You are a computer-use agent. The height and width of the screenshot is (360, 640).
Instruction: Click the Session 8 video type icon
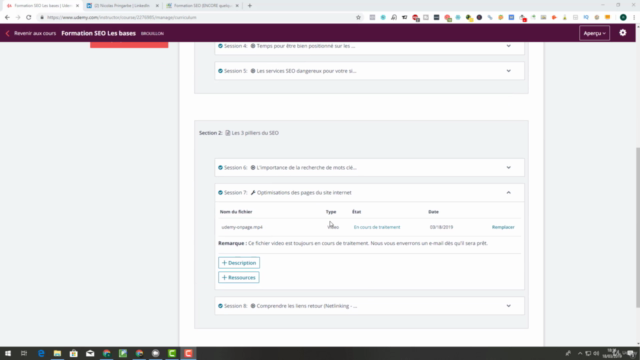click(x=253, y=306)
